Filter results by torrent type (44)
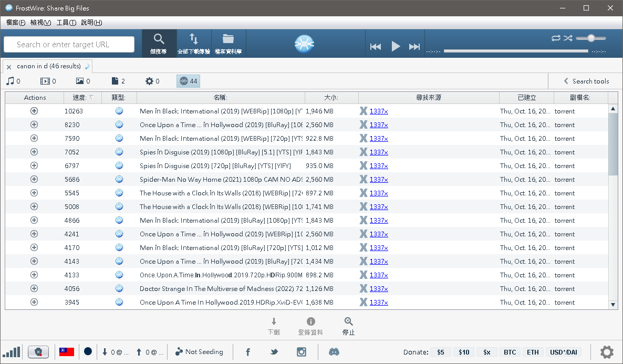This screenshot has height=364, width=623. 188,81
